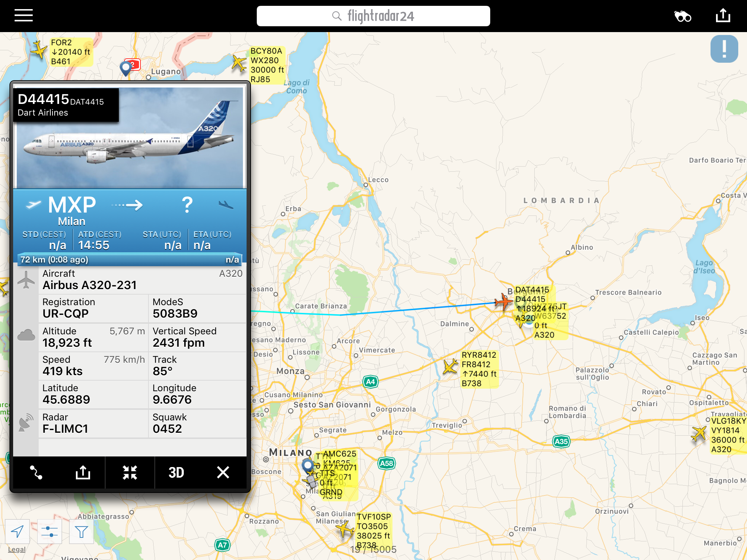Open the filter funnel icon
This screenshot has width=747, height=560.
pyautogui.click(x=81, y=532)
